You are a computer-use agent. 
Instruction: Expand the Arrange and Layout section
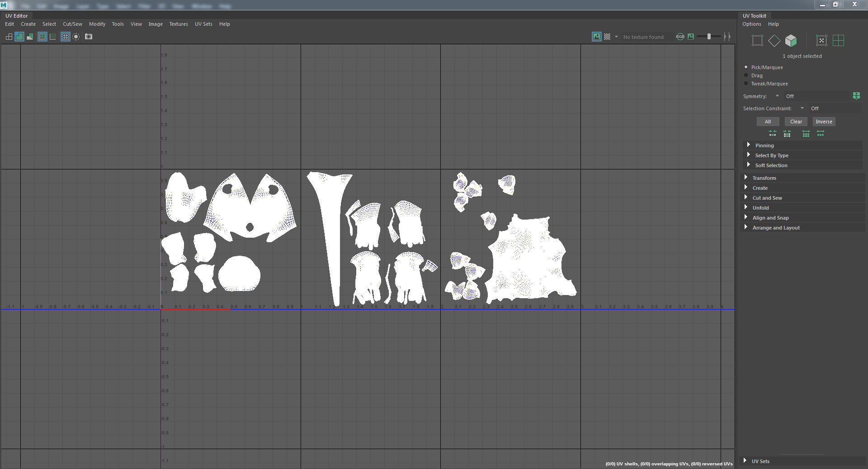coord(803,227)
